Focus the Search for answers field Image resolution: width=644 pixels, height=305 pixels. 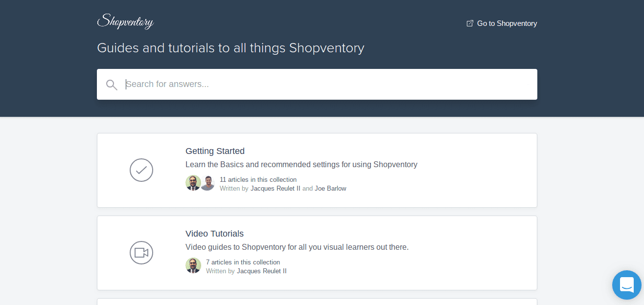(317, 84)
